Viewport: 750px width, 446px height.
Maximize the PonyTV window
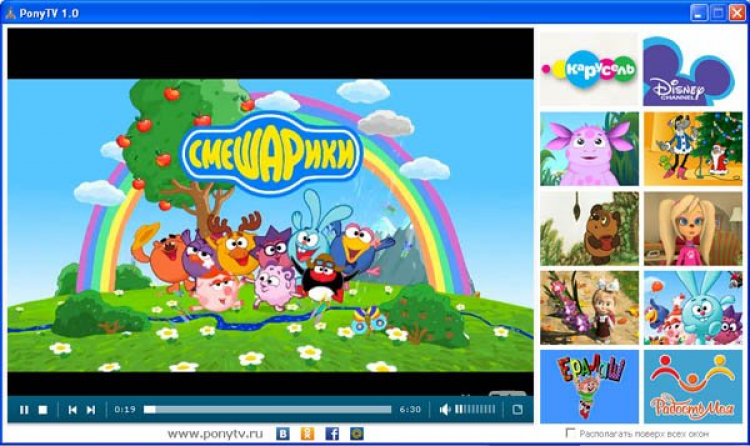point(717,13)
